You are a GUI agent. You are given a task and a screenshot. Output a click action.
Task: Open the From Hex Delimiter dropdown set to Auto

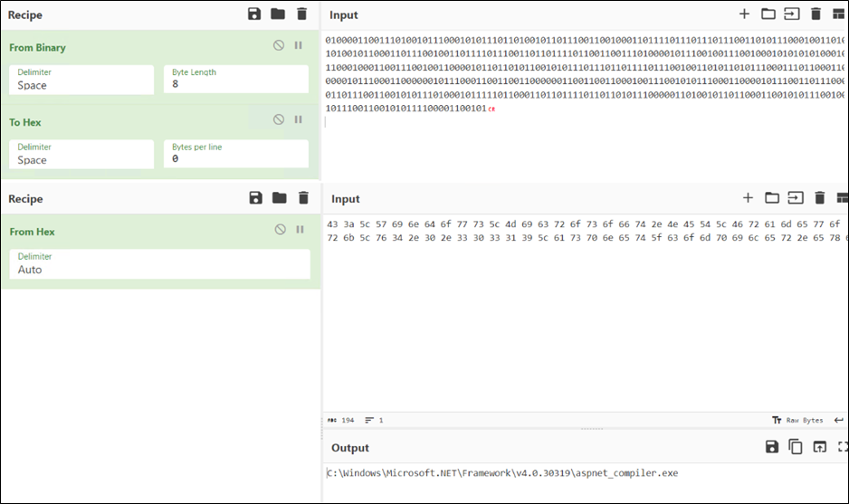coord(159,263)
